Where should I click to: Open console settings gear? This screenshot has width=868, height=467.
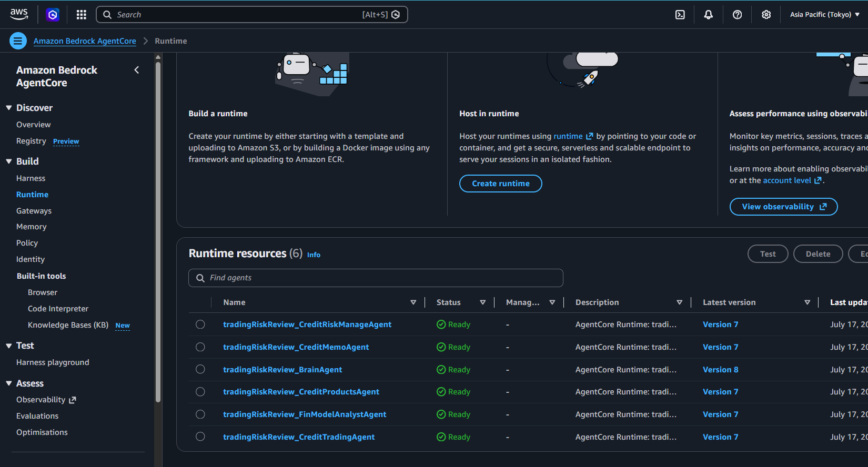point(766,15)
